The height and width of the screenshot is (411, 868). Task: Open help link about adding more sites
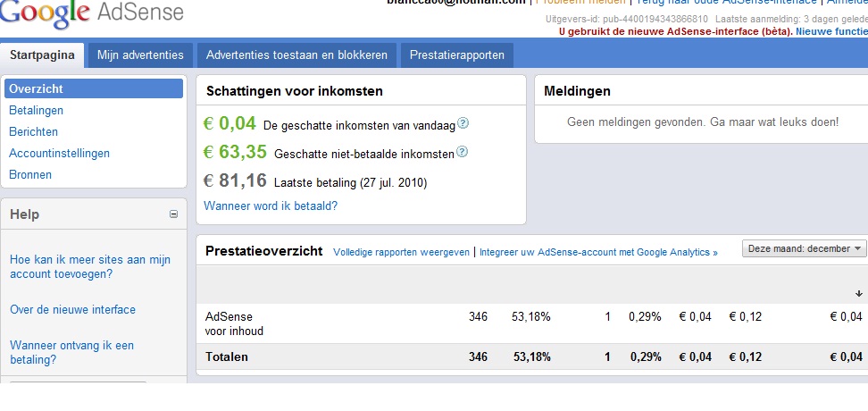coord(90,267)
